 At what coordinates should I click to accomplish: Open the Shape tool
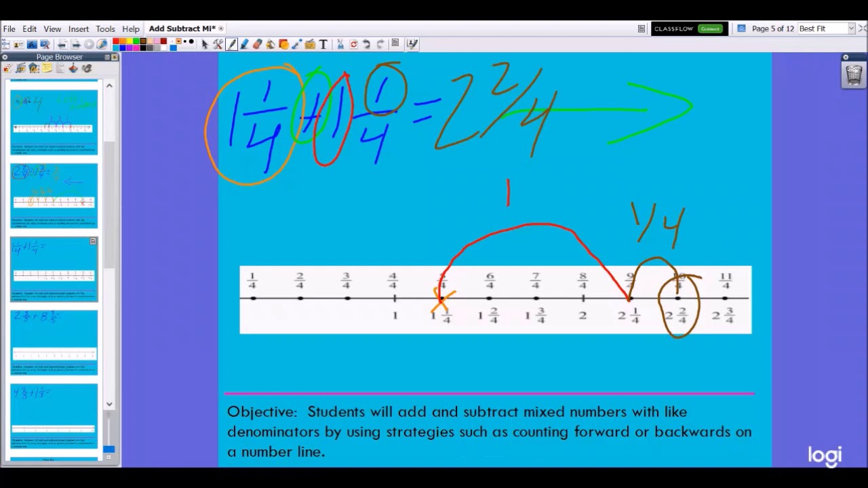click(283, 44)
